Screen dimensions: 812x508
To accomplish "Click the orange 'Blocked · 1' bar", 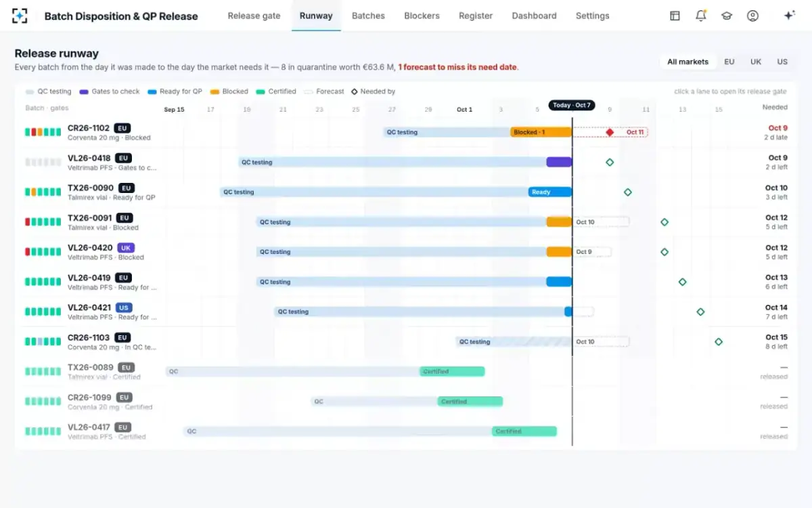I will click(x=541, y=132).
